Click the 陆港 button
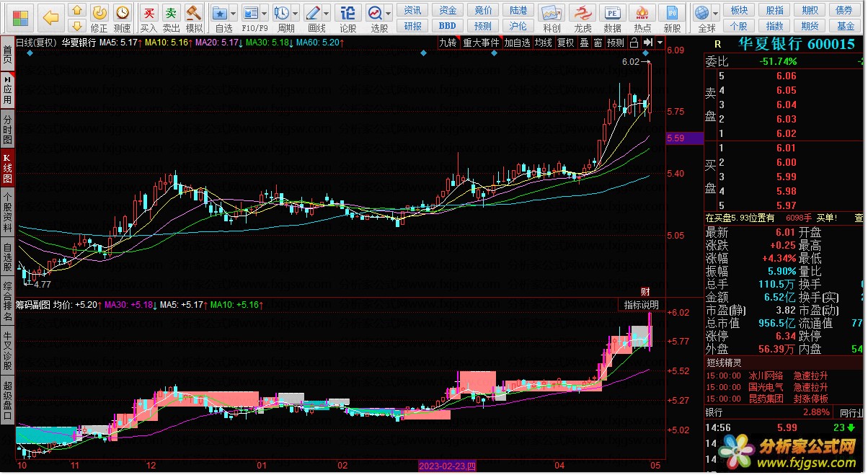Screen dimensions: 868x475 pyautogui.click(x=518, y=10)
